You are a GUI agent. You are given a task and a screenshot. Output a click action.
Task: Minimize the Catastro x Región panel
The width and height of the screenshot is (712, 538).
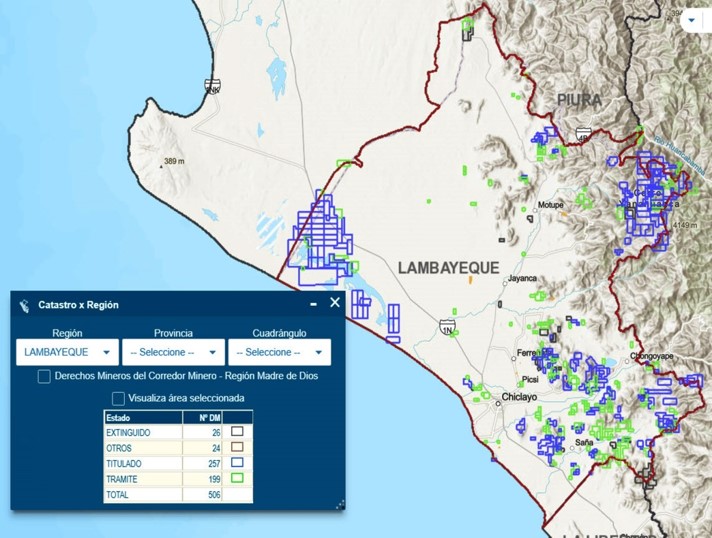click(313, 303)
